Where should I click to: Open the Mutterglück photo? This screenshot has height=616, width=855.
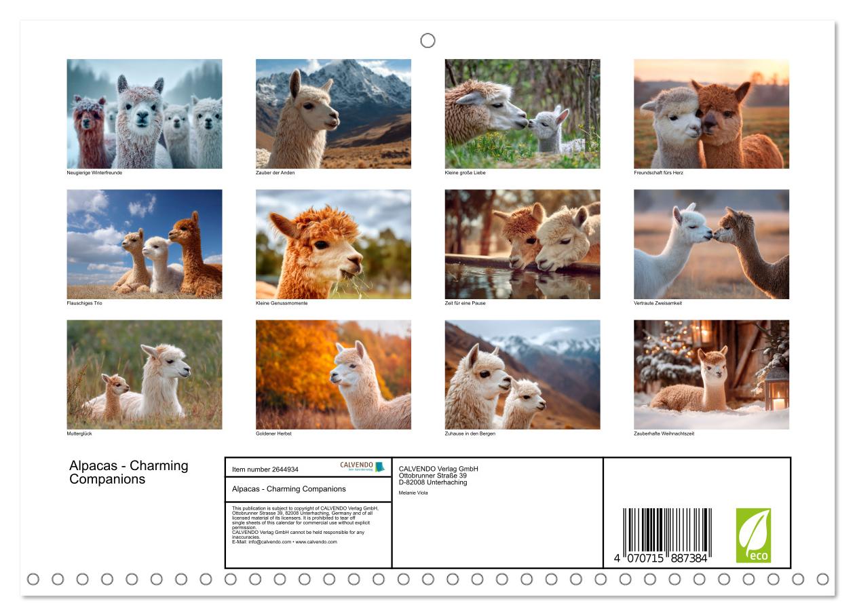coord(145,374)
